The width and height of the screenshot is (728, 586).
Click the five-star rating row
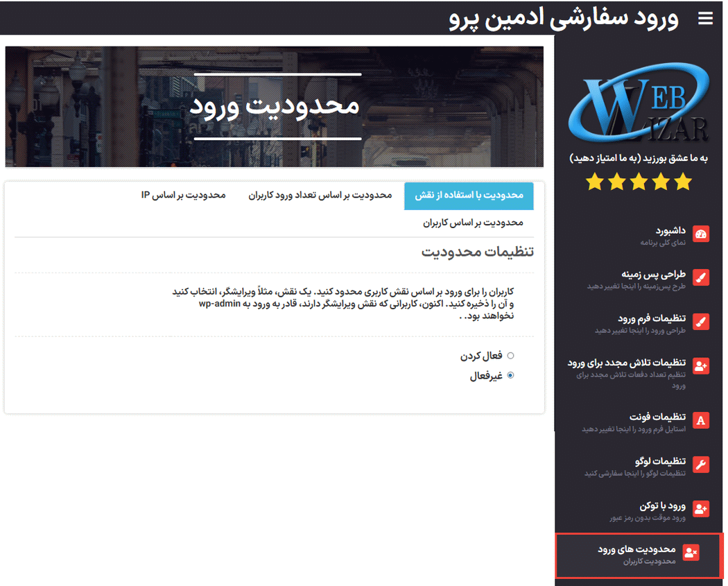click(x=639, y=182)
